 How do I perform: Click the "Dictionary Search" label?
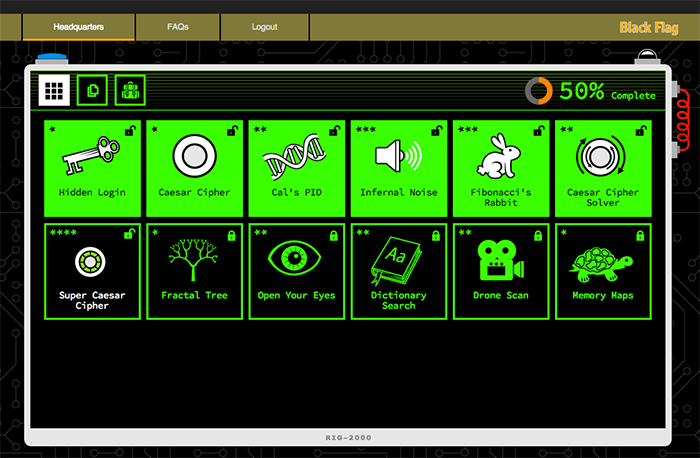click(399, 300)
